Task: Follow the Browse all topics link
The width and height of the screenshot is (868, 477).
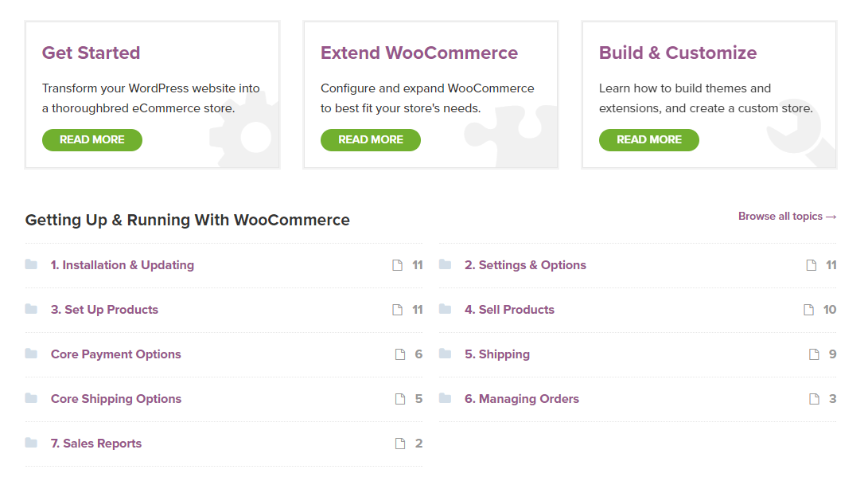Action: point(787,216)
